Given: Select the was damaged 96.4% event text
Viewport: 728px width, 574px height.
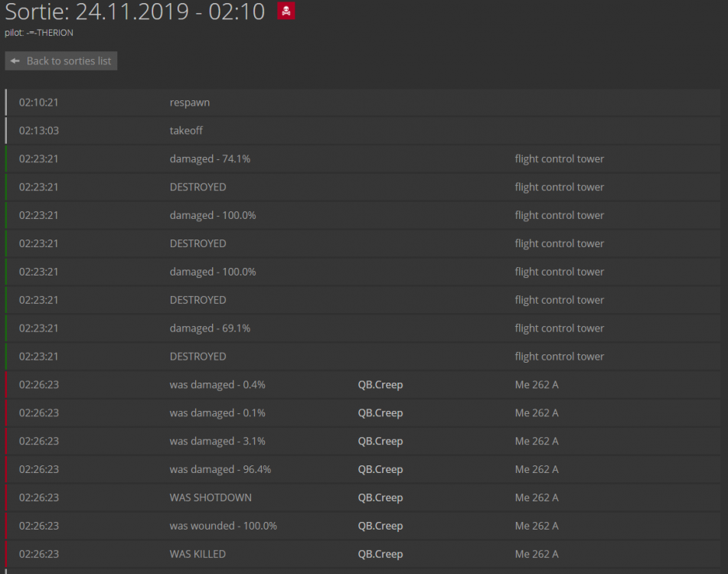Looking at the screenshot, I should coord(220,470).
